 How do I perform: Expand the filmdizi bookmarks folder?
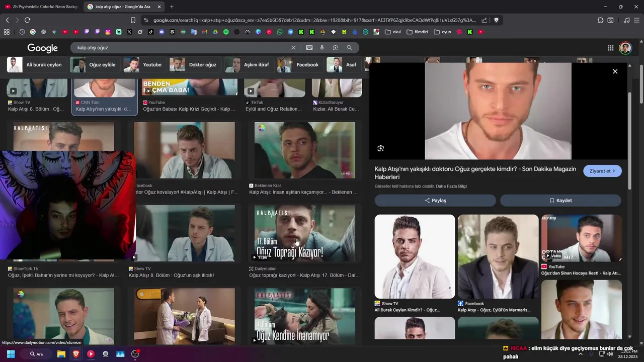[x=417, y=32]
